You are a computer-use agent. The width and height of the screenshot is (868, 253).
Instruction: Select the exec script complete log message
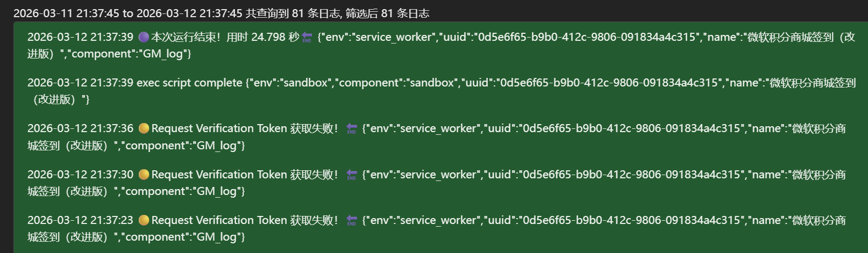click(189, 83)
